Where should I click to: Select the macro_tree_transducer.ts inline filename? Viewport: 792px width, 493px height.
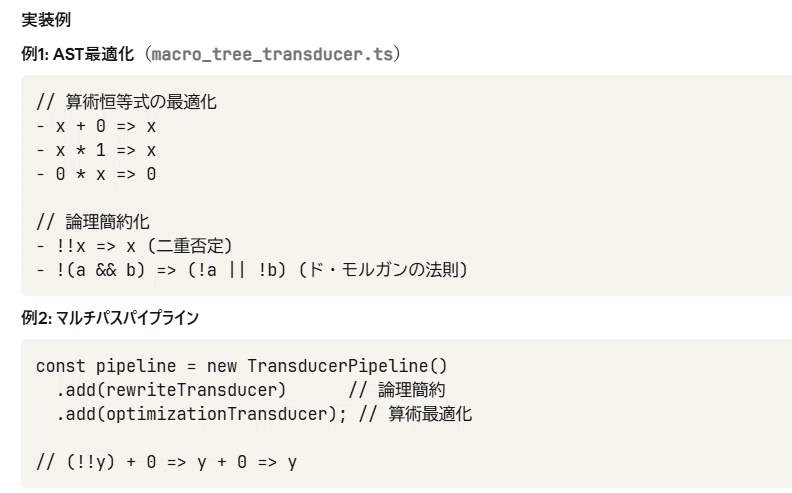(272, 54)
